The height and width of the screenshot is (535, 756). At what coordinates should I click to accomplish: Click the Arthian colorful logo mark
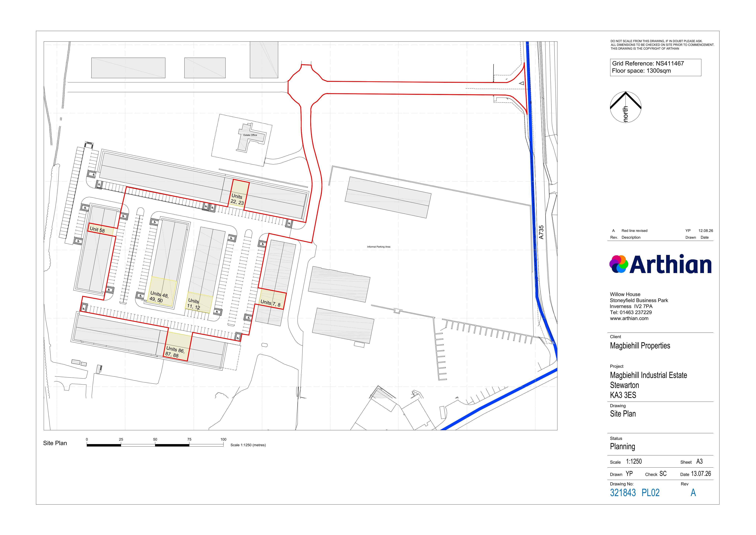point(619,264)
